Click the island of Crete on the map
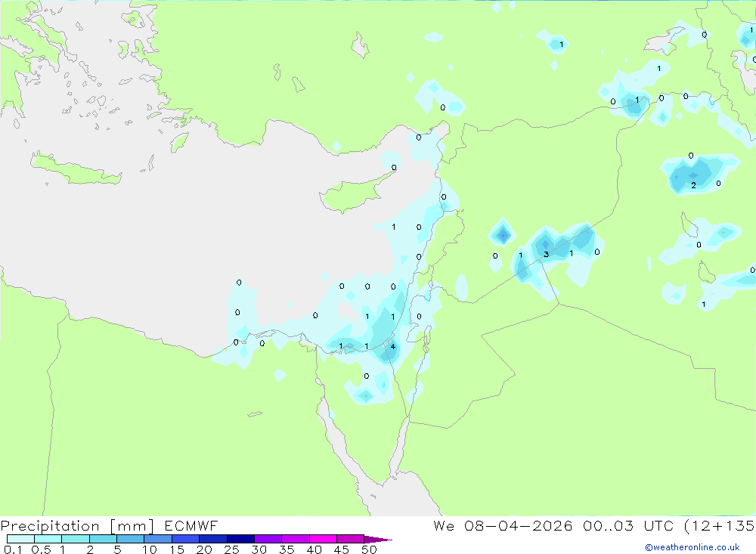This screenshot has height=554, width=756. pos(75,169)
